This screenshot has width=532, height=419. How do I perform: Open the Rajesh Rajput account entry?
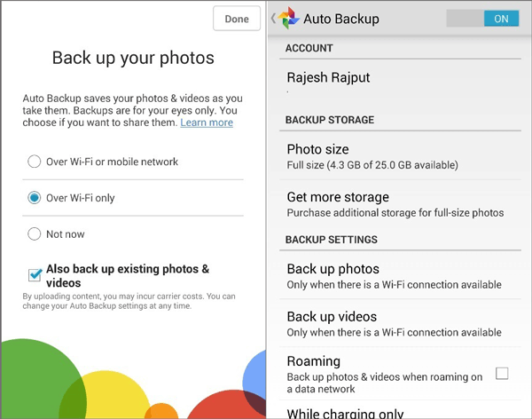pyautogui.click(x=400, y=83)
